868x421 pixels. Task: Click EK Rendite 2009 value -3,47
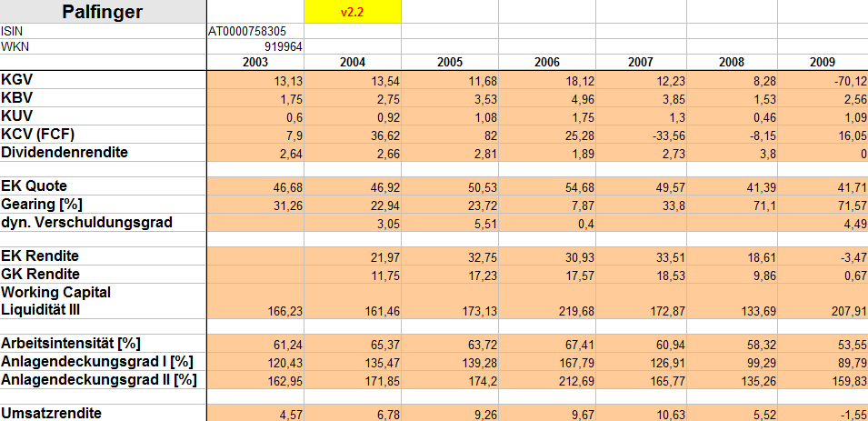pos(823,257)
